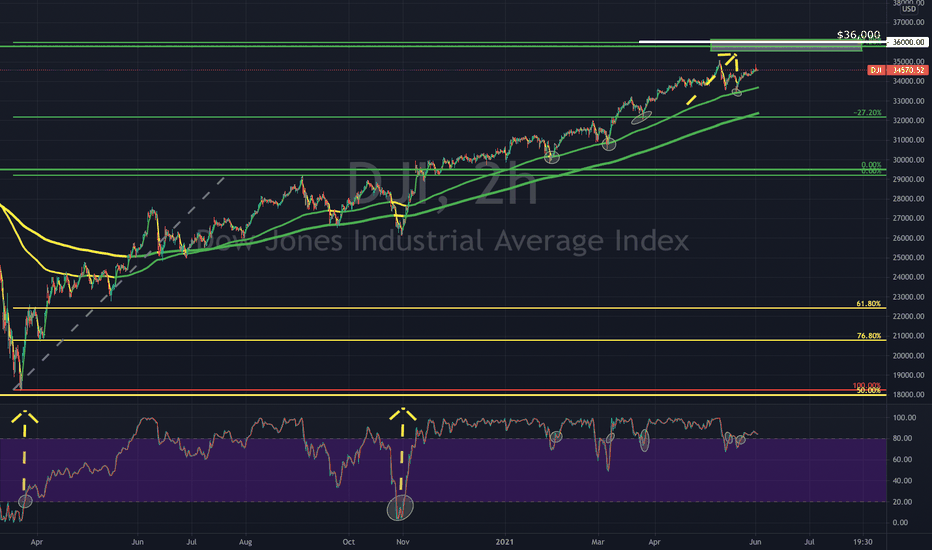
Task: Select the 36000.00 highlighted price label
Action: tap(909, 42)
